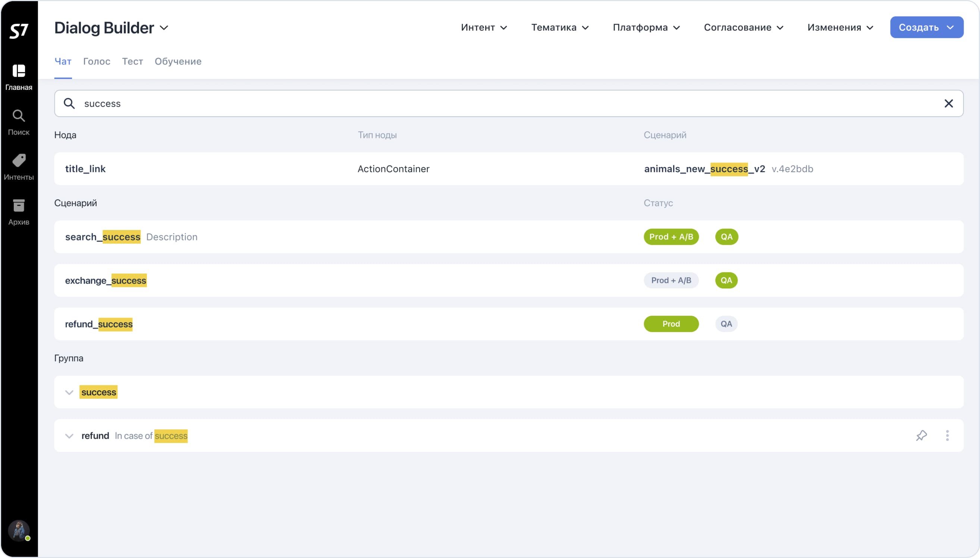Click the Description text of search_success
The height and width of the screenshot is (558, 980).
[172, 237]
